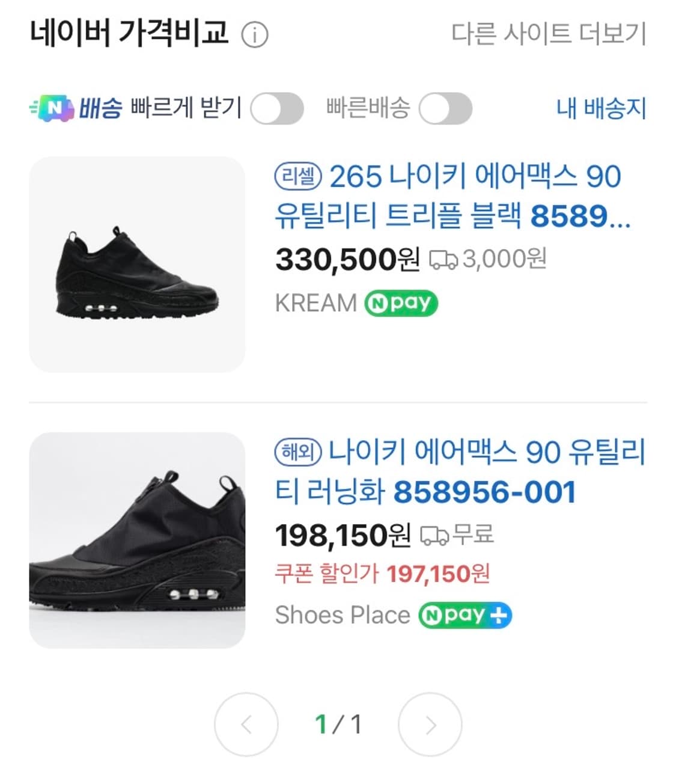This screenshot has width=676, height=784.
Task: Click the N배송 truck icon
Action: (x=52, y=109)
